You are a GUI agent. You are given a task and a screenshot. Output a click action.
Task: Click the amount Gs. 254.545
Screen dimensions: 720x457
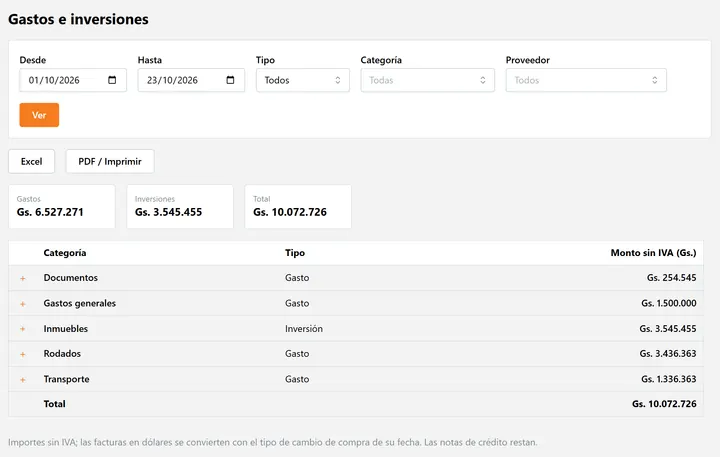click(671, 278)
